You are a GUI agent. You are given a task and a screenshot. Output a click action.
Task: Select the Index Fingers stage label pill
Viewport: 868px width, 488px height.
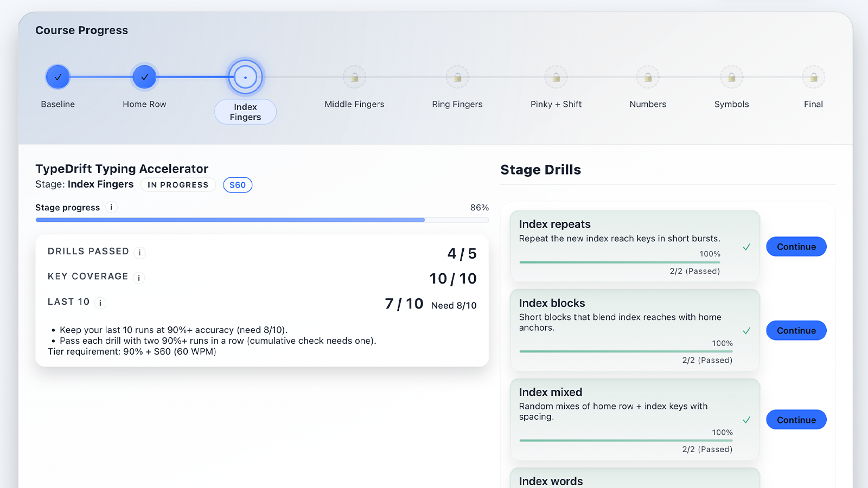(x=245, y=112)
